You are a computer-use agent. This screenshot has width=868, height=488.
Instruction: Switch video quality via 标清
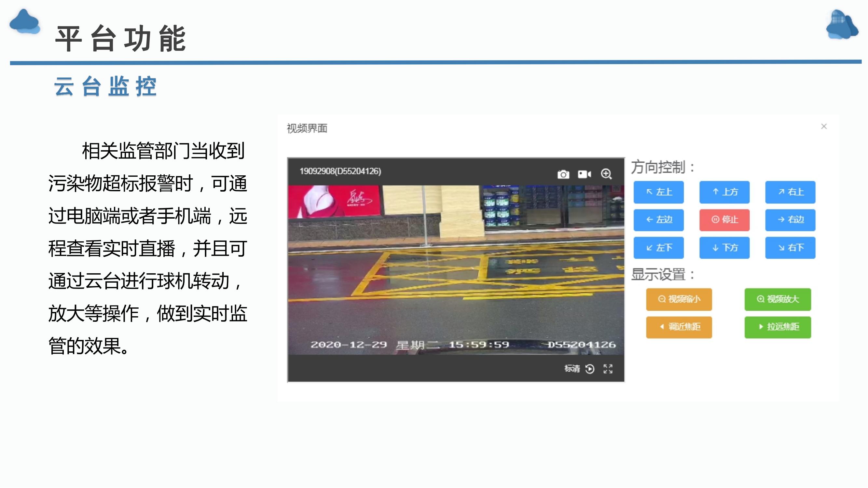click(572, 369)
